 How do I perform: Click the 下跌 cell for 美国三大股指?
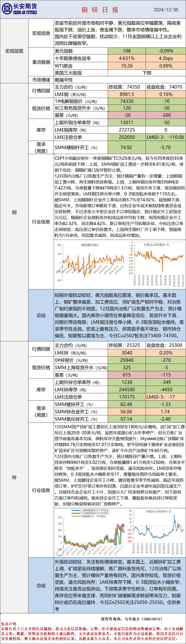click(x=147, y=73)
